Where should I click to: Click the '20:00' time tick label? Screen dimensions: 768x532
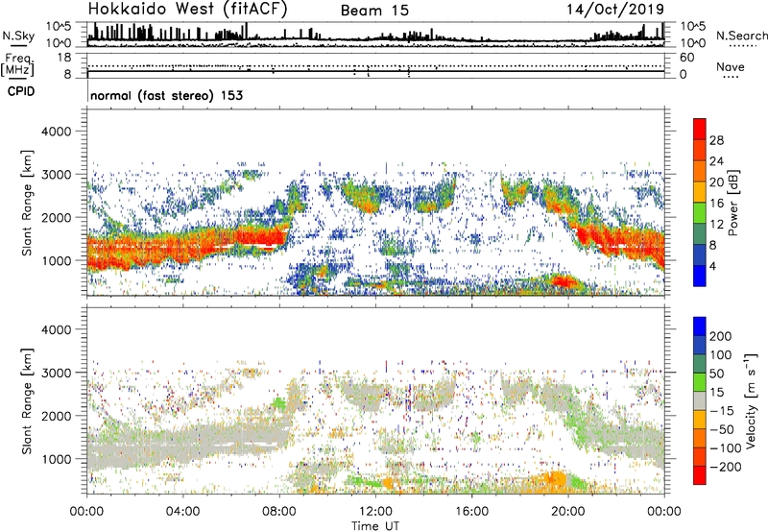click(x=568, y=512)
